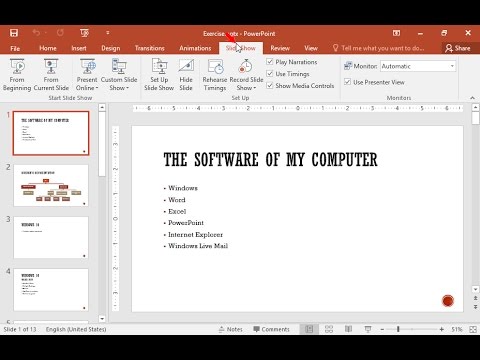Start Slide Show from status bar icon
This screenshot has width=480, height=360.
click(x=368, y=329)
